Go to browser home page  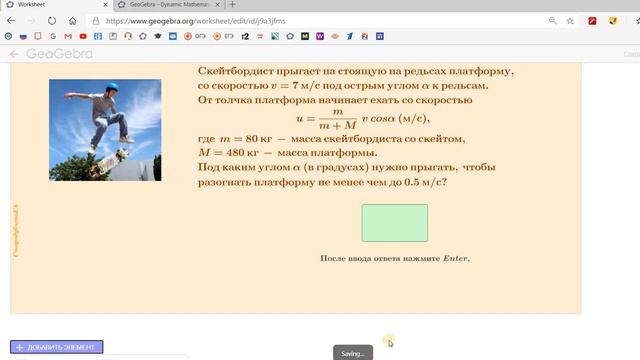click(x=72, y=21)
